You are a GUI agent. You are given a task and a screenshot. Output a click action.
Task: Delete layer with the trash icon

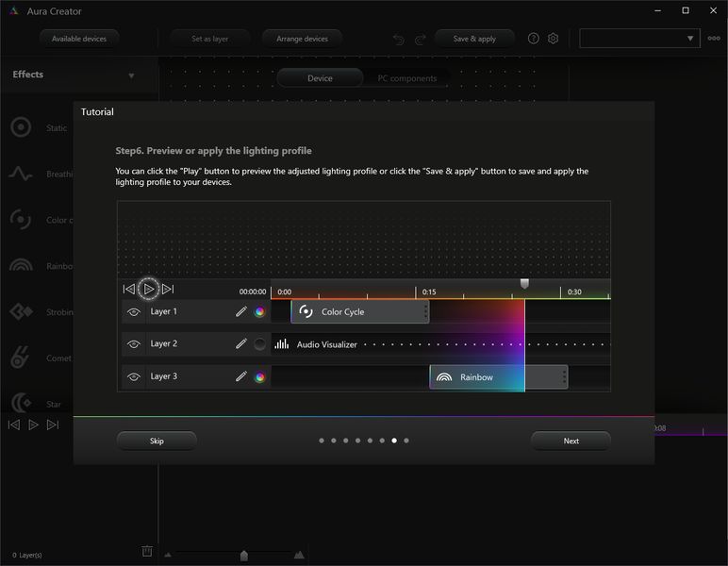pos(147,551)
